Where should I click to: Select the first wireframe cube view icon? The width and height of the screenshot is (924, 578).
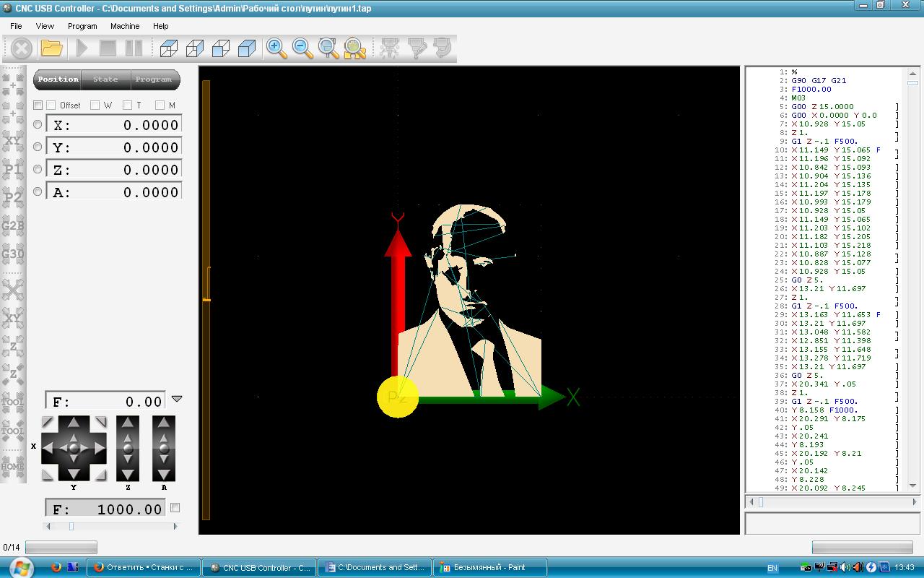pos(169,48)
